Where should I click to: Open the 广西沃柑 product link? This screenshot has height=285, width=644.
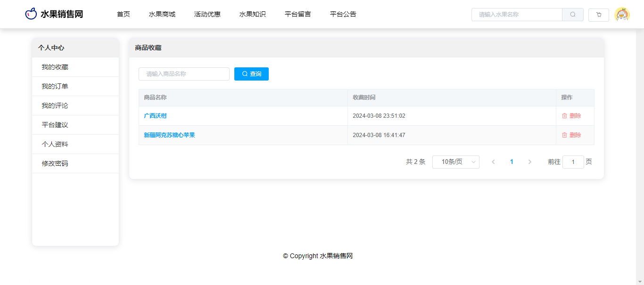[x=155, y=116]
